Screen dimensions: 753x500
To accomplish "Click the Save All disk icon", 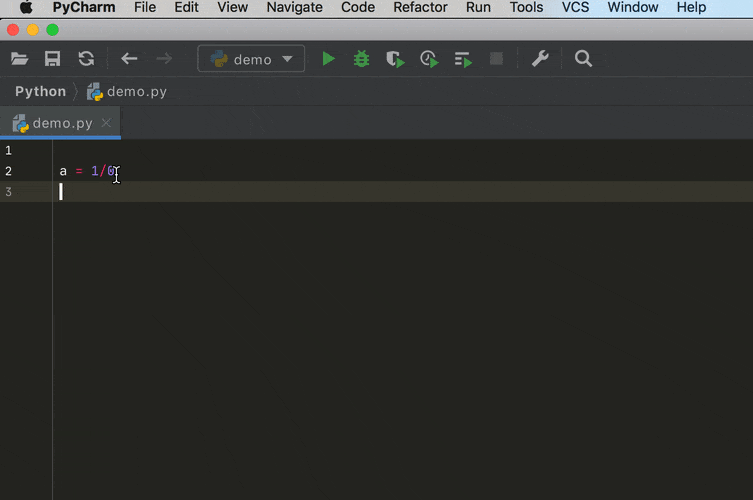I will coord(53,59).
